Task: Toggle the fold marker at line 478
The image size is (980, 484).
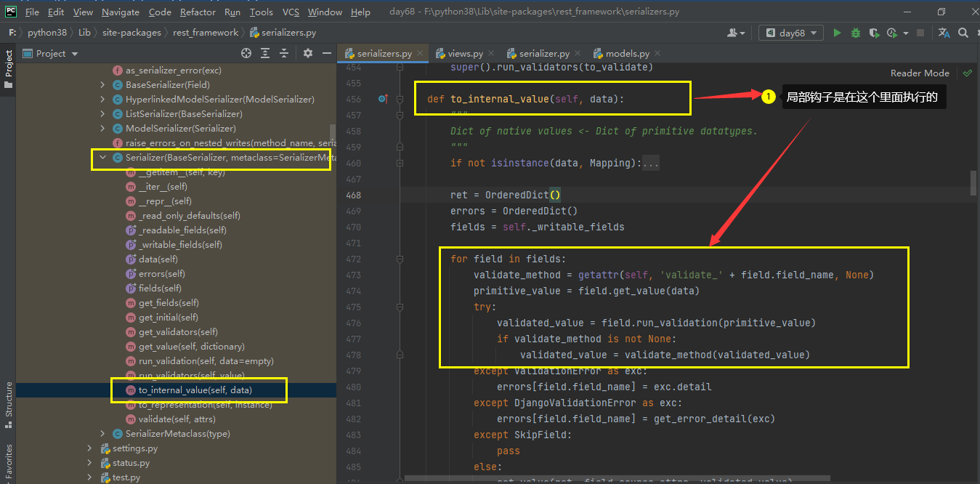Action: tap(400, 355)
